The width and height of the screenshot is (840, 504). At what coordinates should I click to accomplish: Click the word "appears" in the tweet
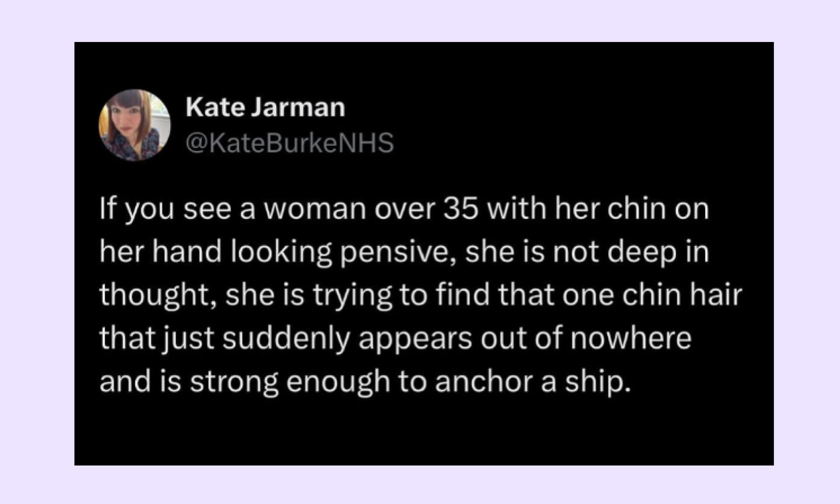(415, 338)
